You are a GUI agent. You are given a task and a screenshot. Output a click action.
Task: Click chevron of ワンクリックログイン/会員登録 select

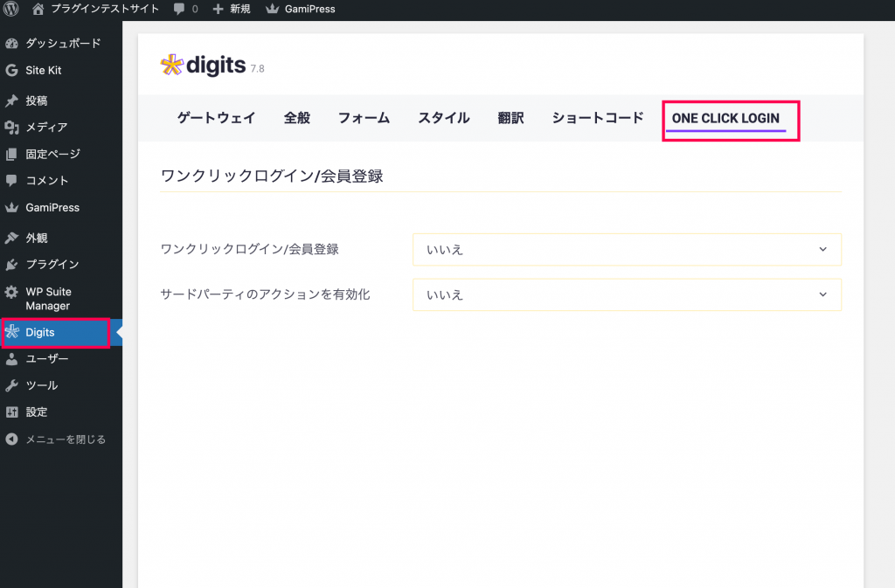pos(822,249)
